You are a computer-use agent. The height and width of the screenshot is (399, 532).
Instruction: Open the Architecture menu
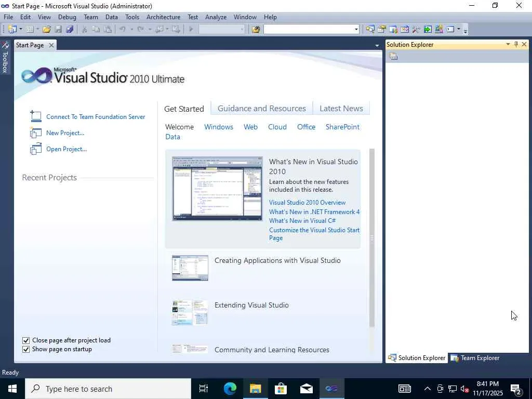[163, 17]
